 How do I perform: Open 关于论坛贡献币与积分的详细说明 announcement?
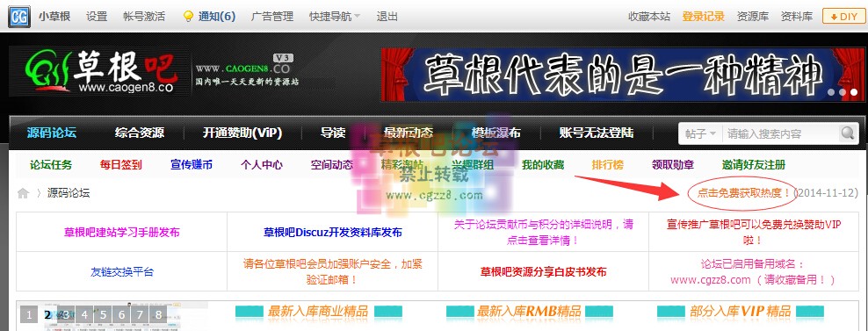[544, 233]
